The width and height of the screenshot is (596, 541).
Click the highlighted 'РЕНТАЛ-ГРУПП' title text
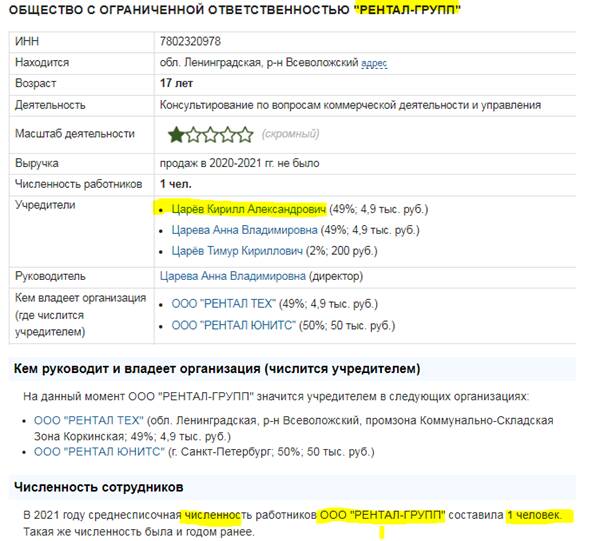407,9
